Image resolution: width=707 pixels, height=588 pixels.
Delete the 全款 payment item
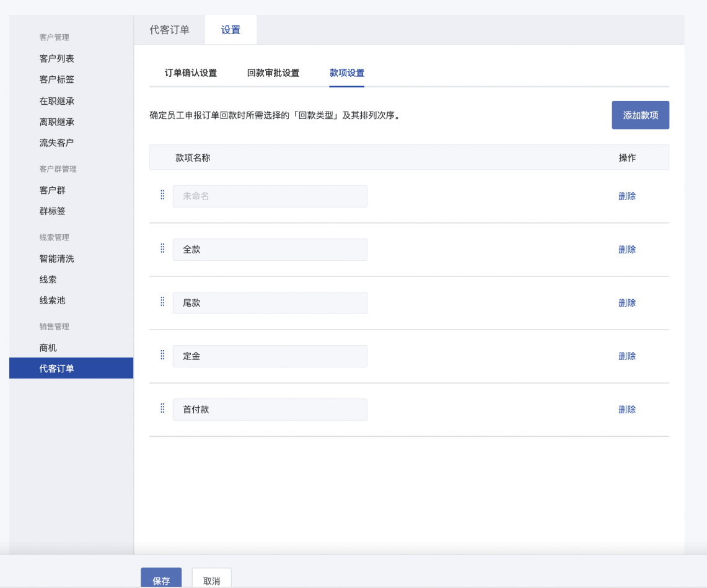pos(626,249)
